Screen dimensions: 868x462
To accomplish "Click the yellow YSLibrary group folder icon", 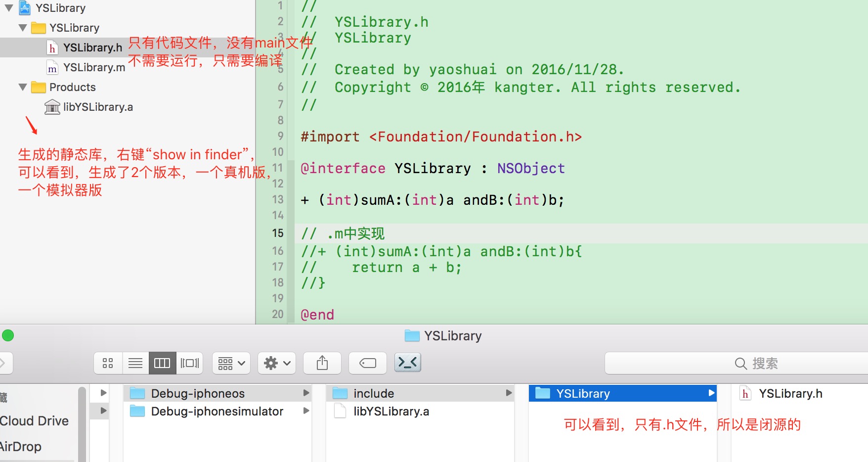I will (39, 28).
